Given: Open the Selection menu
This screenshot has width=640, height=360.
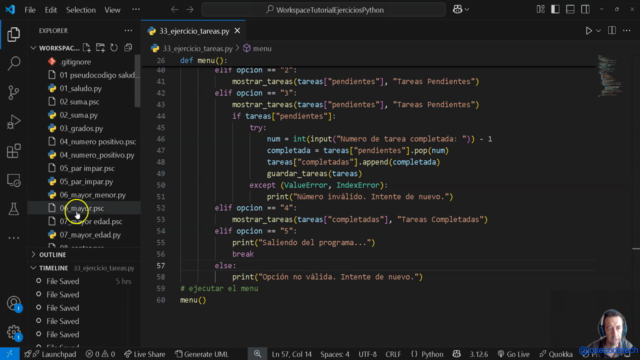Looking at the screenshot, I should tap(81, 10).
